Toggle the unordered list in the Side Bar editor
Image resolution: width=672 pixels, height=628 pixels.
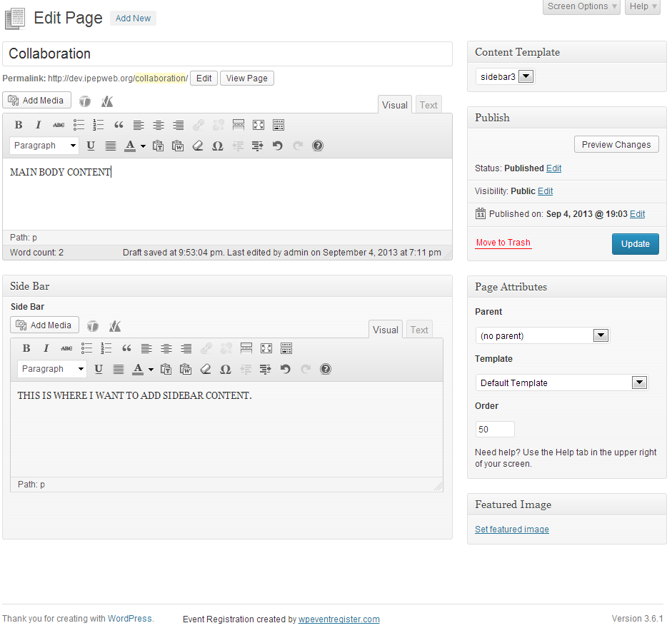(87, 348)
